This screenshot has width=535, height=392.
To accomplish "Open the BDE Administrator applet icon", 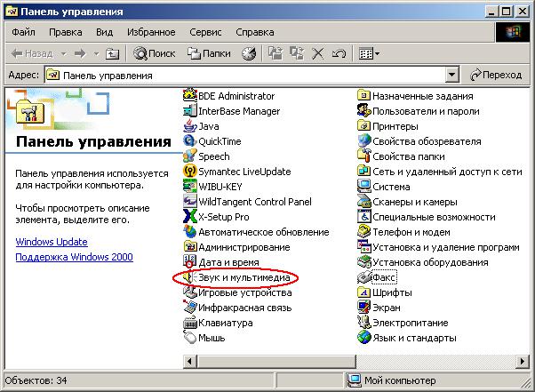I will [x=190, y=95].
